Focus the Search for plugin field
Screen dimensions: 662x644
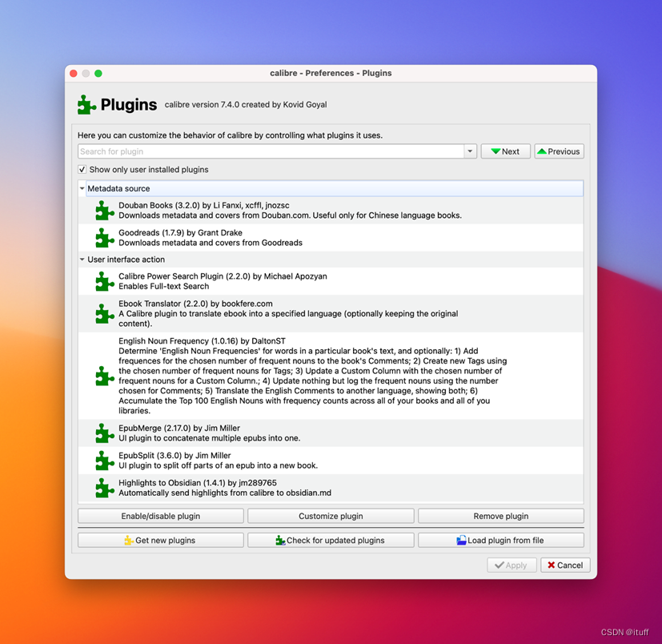271,151
